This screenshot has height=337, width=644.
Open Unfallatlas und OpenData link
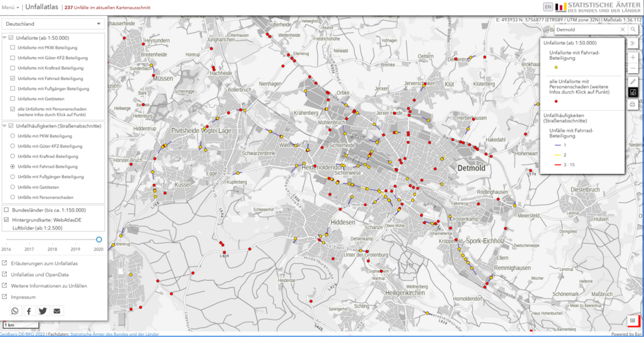tap(40, 274)
